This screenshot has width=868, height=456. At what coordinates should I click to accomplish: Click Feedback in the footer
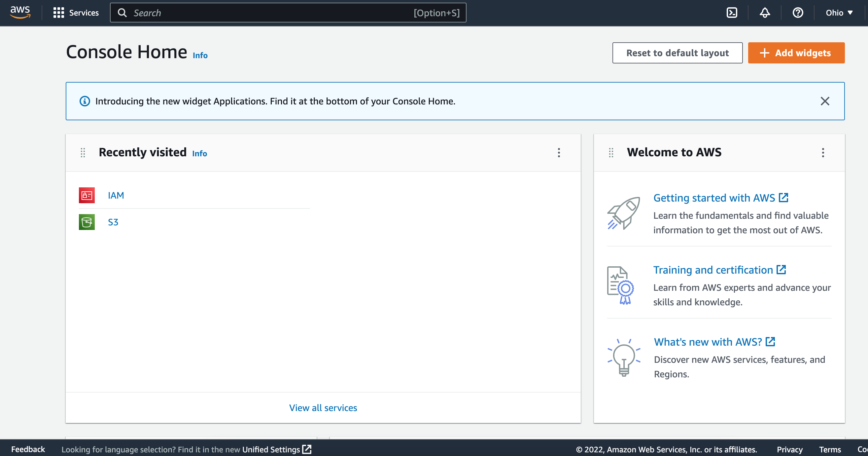28,449
